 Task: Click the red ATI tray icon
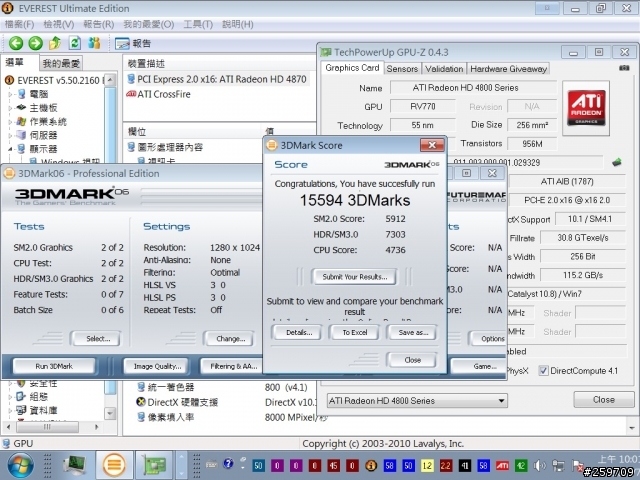[502, 465]
